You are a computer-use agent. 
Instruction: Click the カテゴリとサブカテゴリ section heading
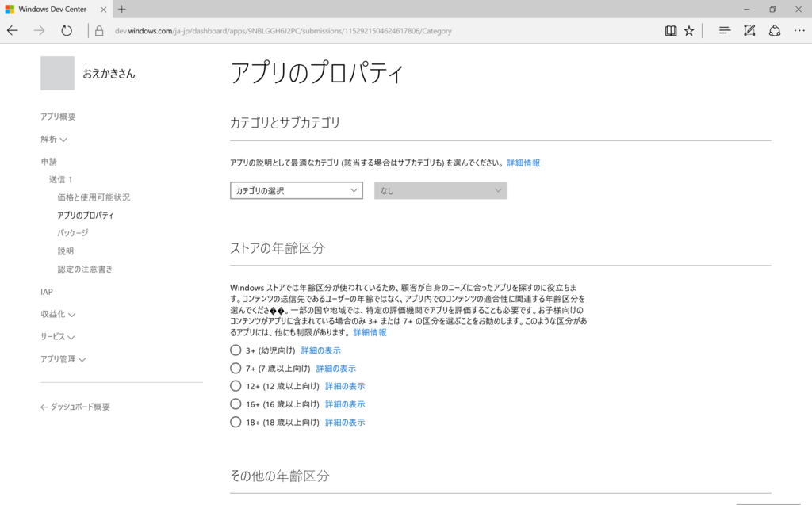[285, 123]
